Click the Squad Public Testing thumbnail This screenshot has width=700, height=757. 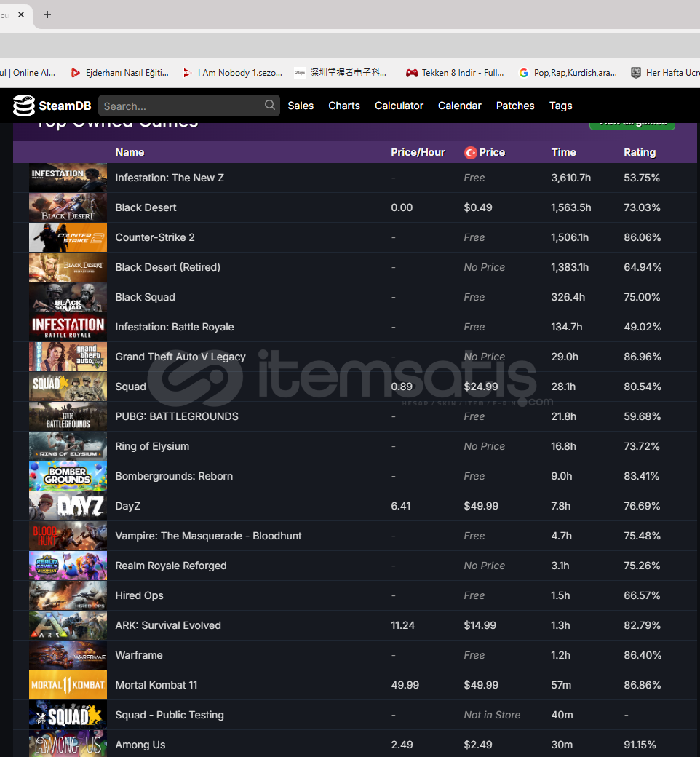pos(68,715)
